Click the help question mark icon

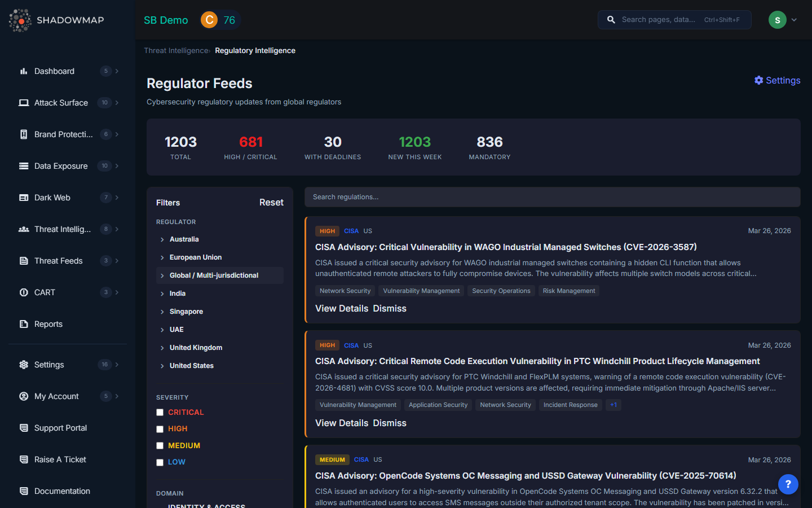(x=788, y=484)
